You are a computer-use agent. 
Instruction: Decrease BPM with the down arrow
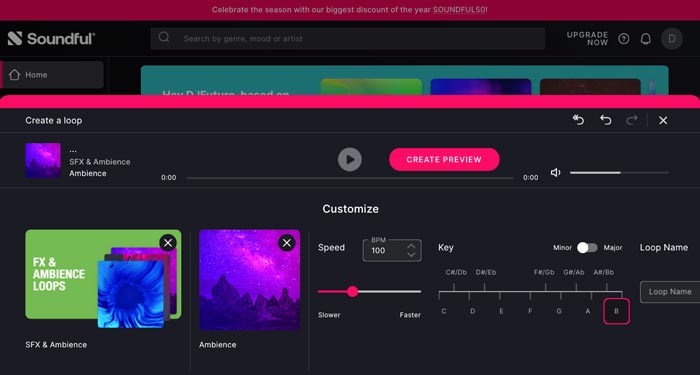pos(411,255)
